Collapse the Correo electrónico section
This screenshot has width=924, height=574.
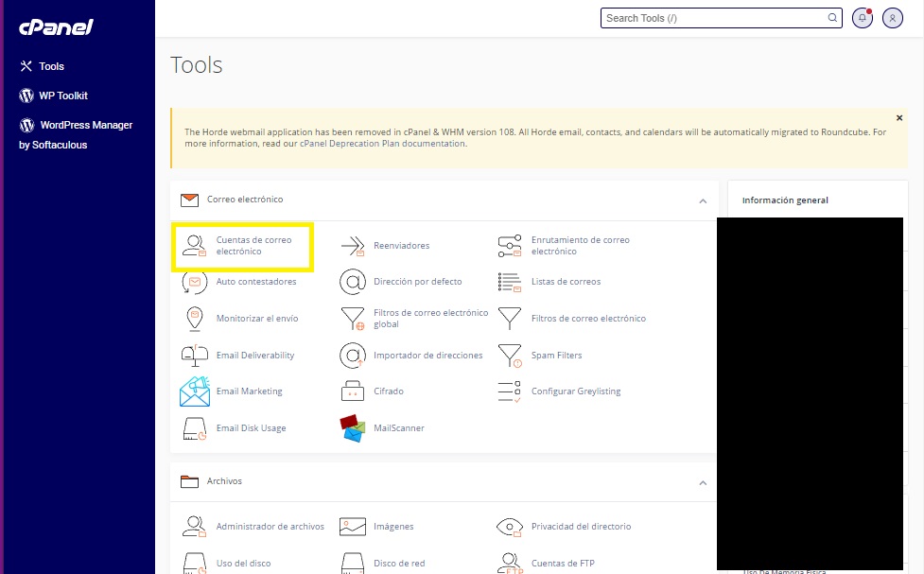pos(703,200)
